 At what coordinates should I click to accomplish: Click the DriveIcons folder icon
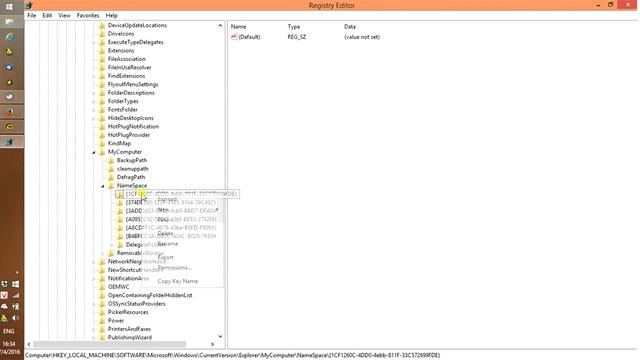[102, 34]
